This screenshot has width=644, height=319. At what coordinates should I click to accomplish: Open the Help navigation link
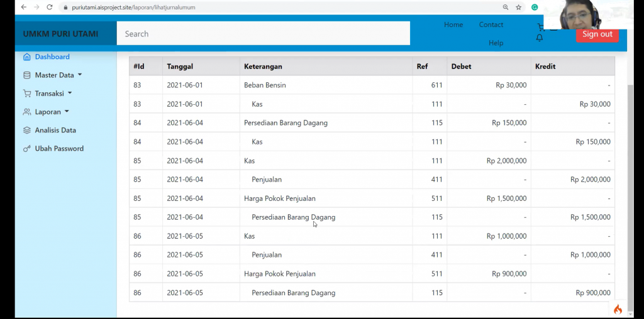(x=496, y=43)
